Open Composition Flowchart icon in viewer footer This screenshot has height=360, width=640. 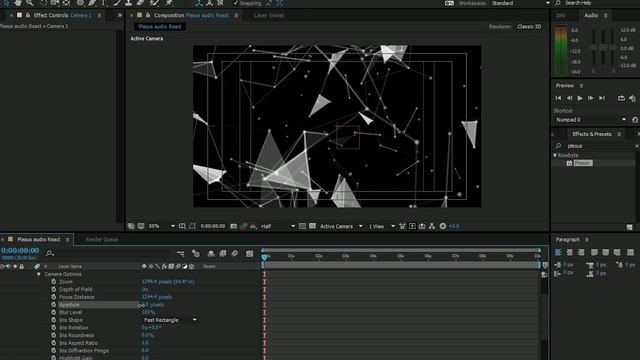pos(432,226)
